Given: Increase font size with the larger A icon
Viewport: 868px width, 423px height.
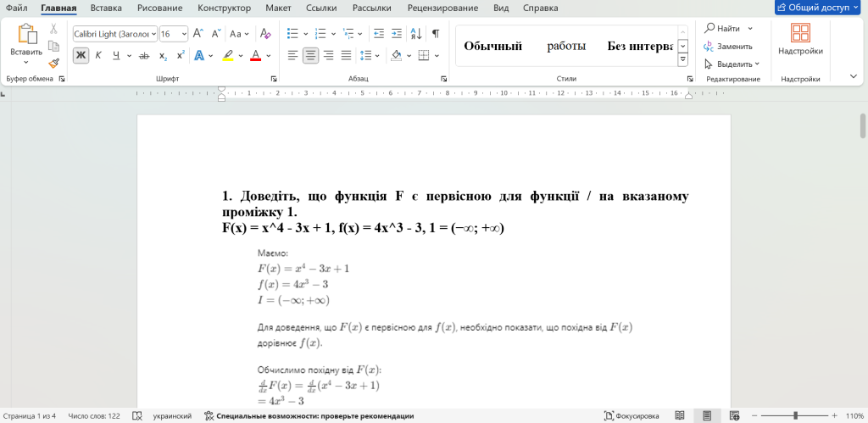Looking at the screenshot, I should 198,34.
